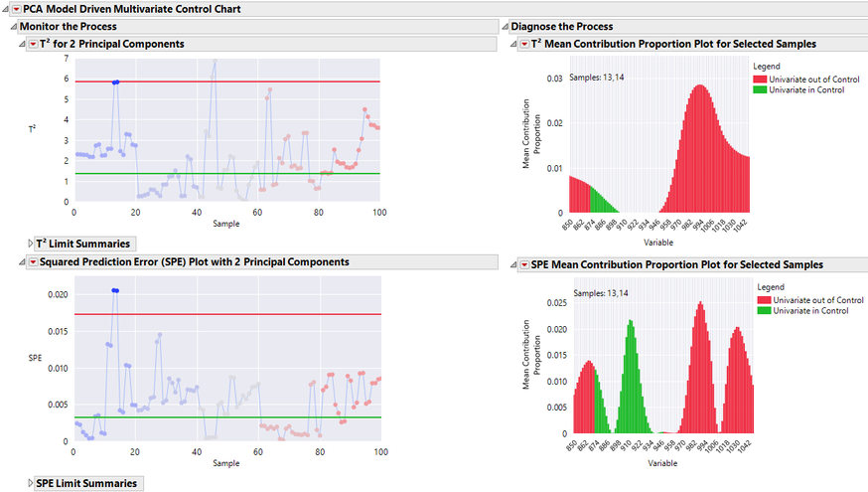Click the Monitor the Process header title
868x492 pixels.
coord(69,27)
